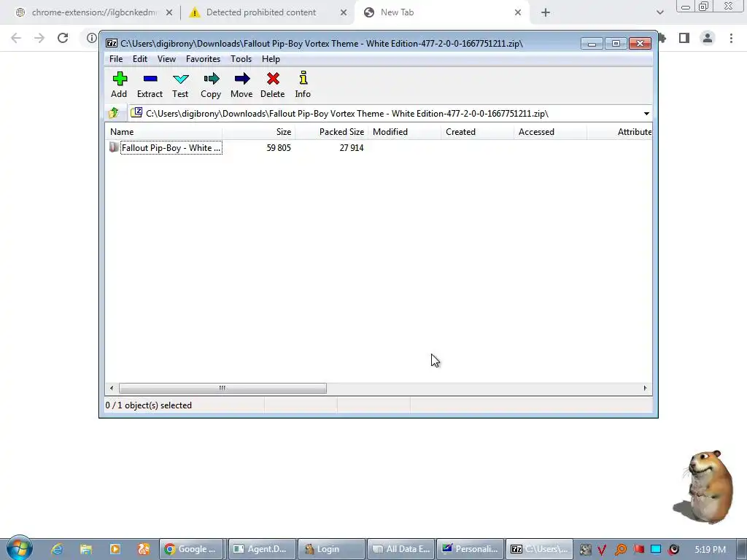Viewport: 747px width, 560px height.
Task: Reload the Chrome page
Action: click(63, 38)
